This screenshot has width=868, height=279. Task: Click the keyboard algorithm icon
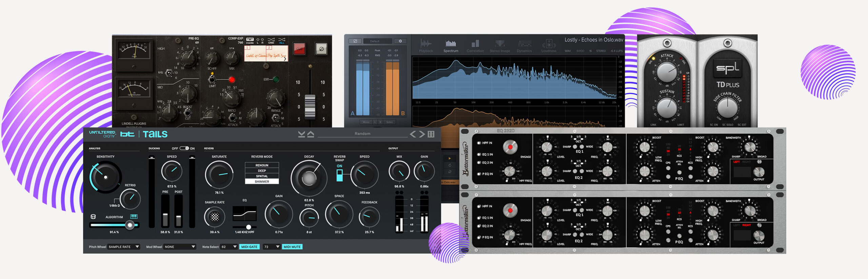(x=134, y=217)
